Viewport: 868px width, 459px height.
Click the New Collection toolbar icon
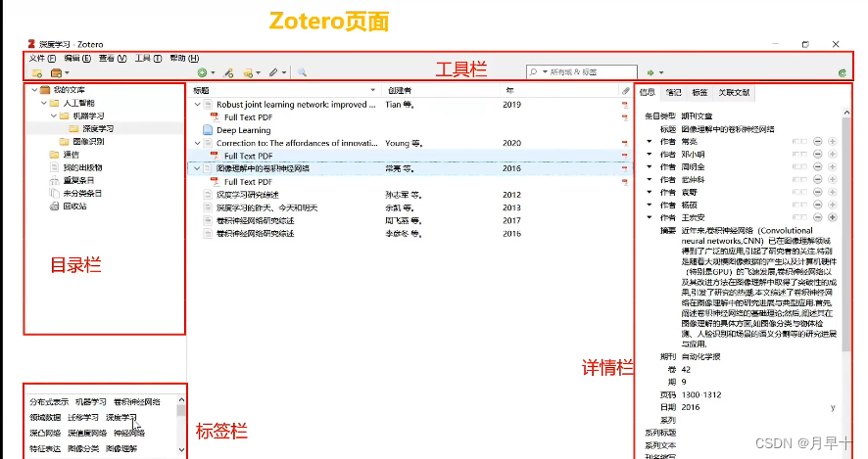coord(37,73)
